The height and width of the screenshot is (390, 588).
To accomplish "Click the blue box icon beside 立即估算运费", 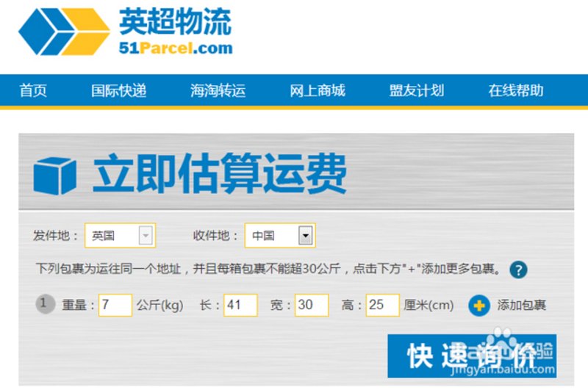I will 54,176.
